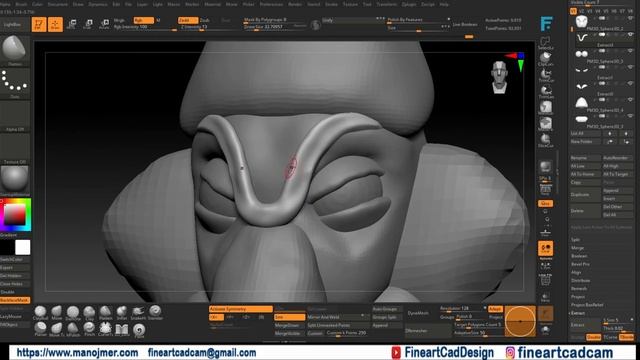This screenshot has width=640, height=360.
Task: Toggle the X axis symmetry button
Action: click(216, 317)
